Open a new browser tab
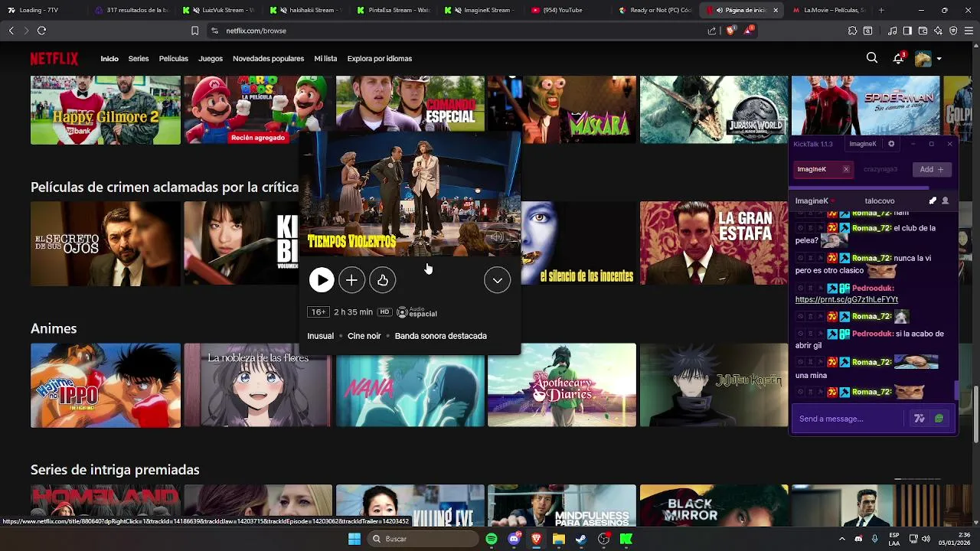Screen dimensions: 980x551 coord(881,10)
